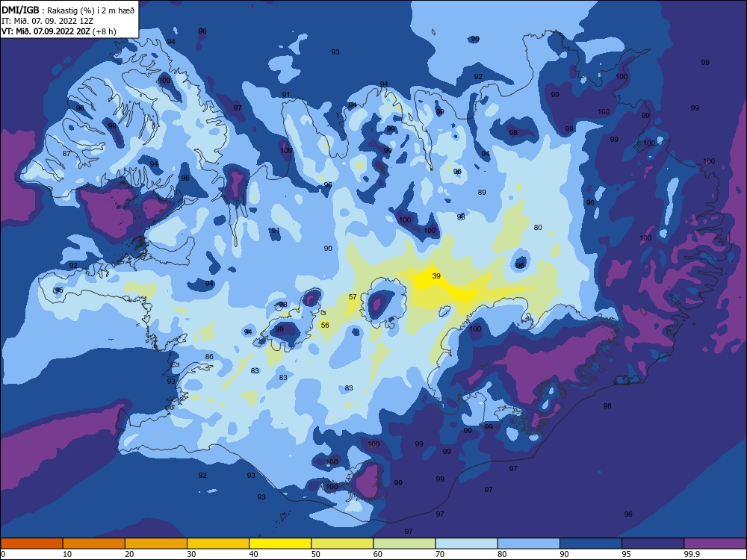Click the '70' tick label on the legend
Image resolution: width=747 pixels, height=560 pixels.
(440, 554)
